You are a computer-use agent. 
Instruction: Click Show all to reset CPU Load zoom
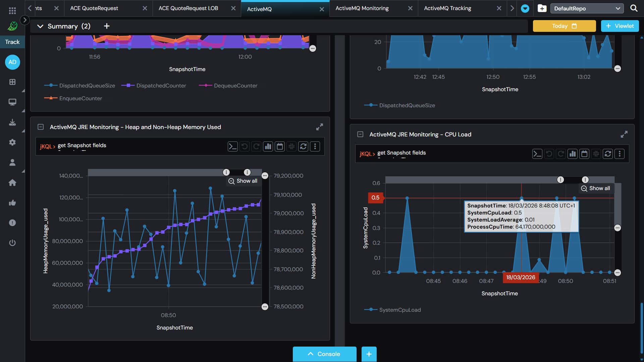tap(596, 188)
